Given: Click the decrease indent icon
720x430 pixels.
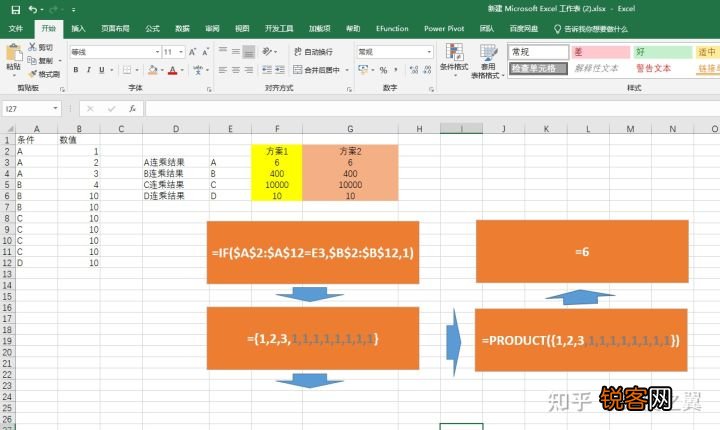Looking at the screenshot, I should click(x=267, y=70).
